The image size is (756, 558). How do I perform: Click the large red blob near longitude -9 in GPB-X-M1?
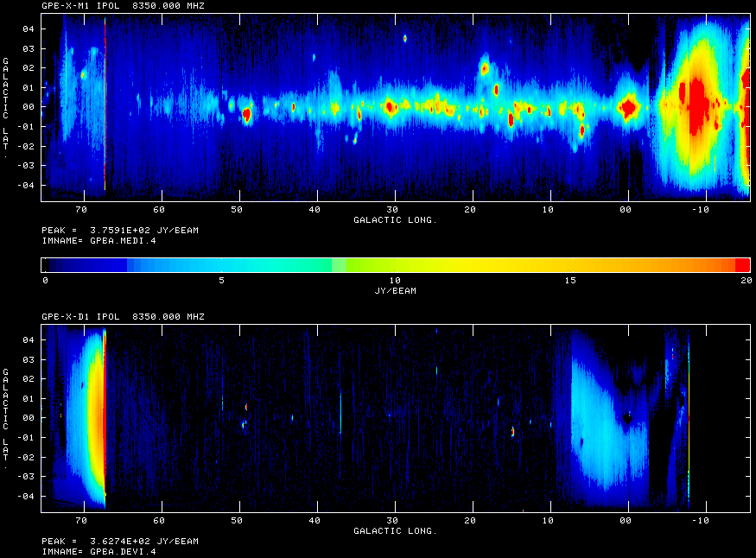pos(697,105)
